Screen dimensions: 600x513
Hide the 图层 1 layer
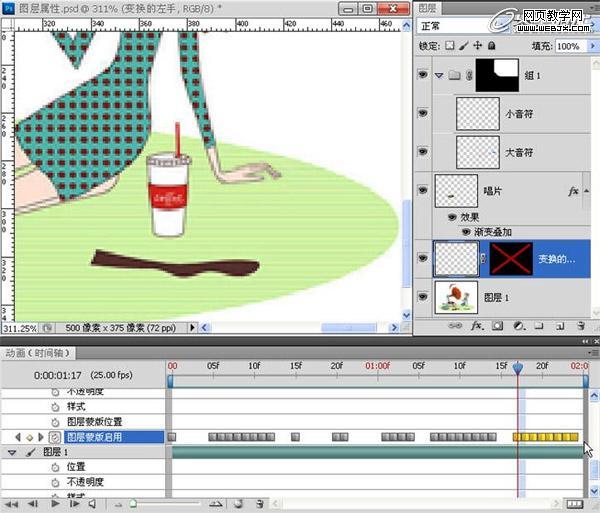click(421, 297)
